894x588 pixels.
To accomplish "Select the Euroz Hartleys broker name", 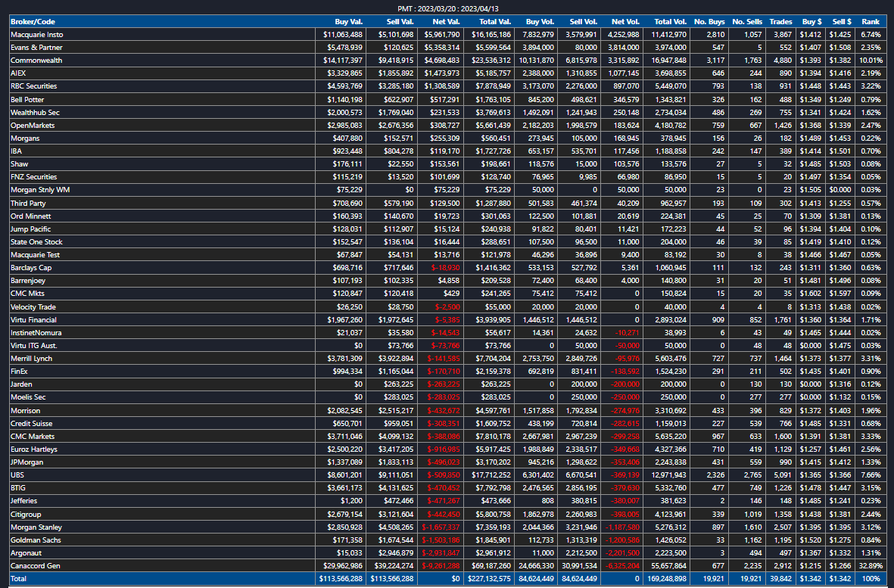I will point(33,450).
